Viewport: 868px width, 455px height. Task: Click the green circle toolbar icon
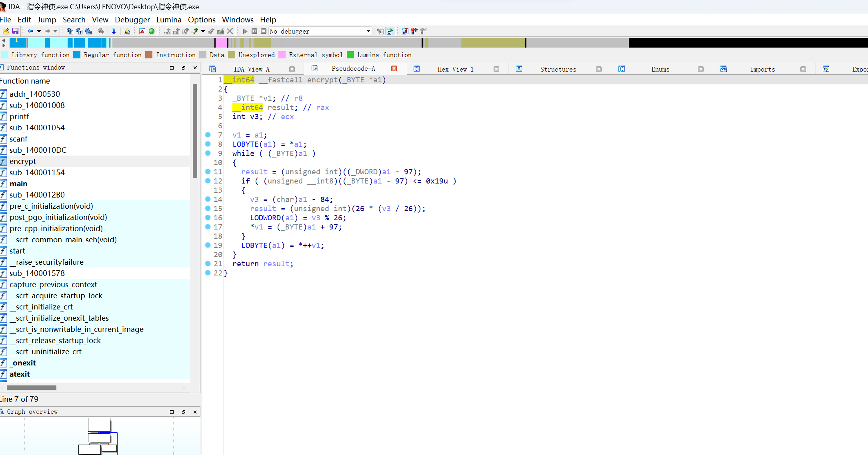152,31
